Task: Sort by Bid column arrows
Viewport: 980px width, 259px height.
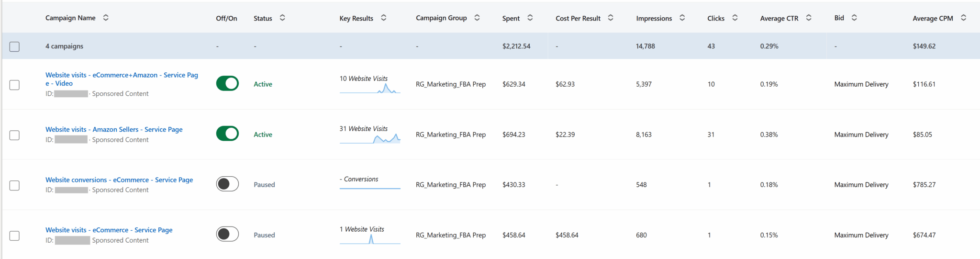Action: point(854,18)
